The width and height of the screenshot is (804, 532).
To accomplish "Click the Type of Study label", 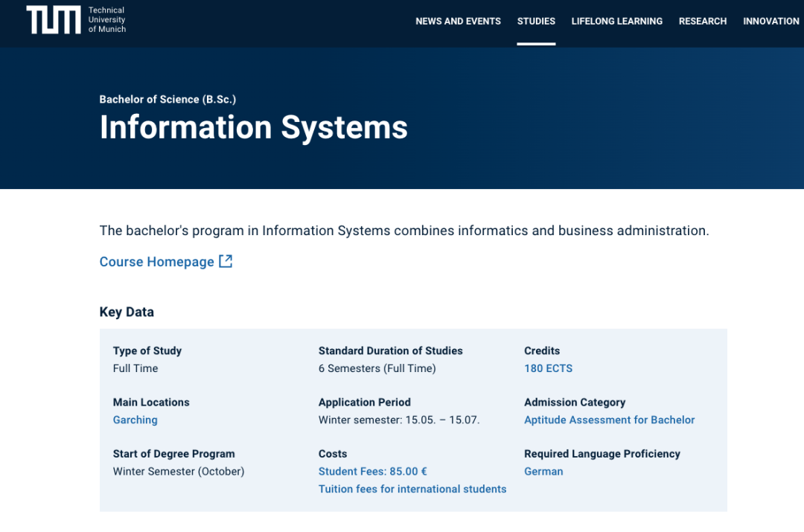I will (x=147, y=351).
